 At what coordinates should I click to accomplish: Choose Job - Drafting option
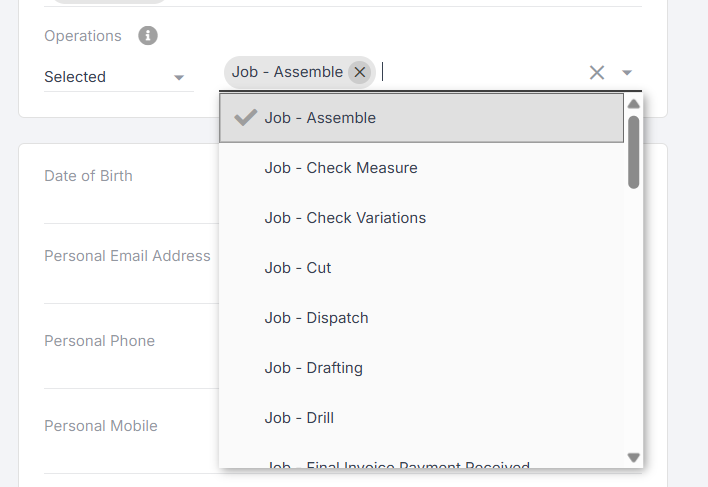click(x=313, y=368)
